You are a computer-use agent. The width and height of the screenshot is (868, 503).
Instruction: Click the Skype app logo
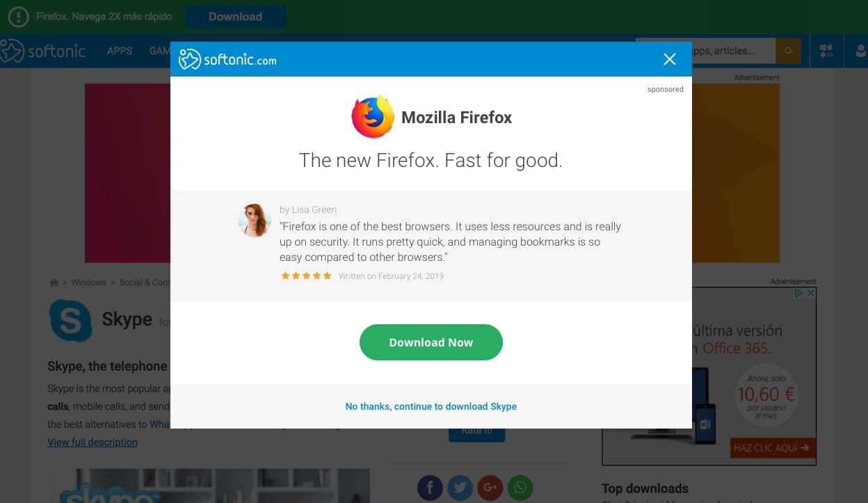click(x=70, y=319)
